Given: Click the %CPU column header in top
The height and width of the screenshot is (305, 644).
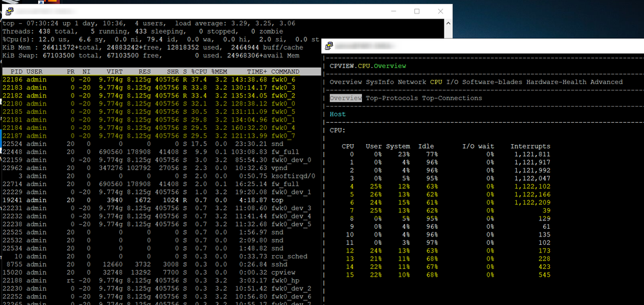Looking at the screenshot, I should [199, 72].
